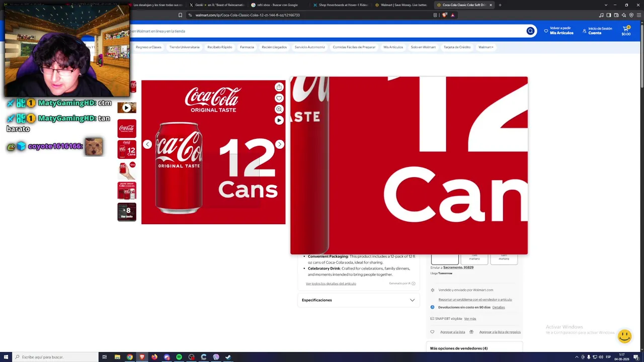This screenshot has width=644, height=362.
Task: Open the 'Regreso a Clases' category
Action: coord(148,47)
